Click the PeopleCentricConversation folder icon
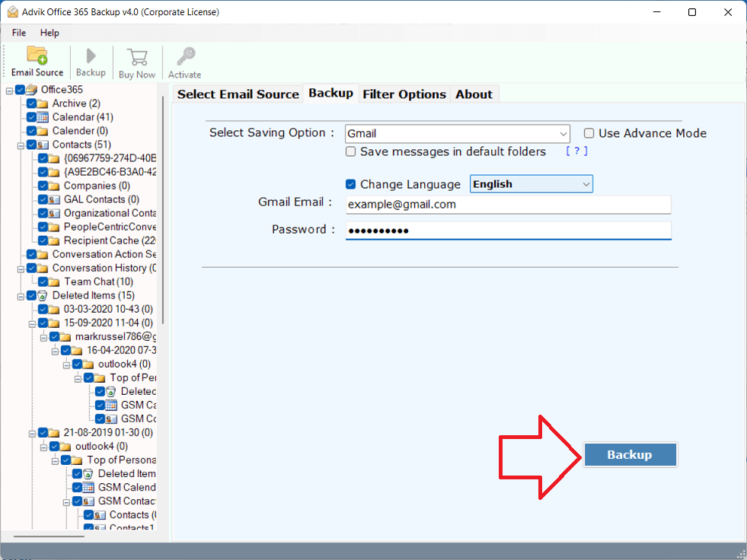 pos(54,228)
